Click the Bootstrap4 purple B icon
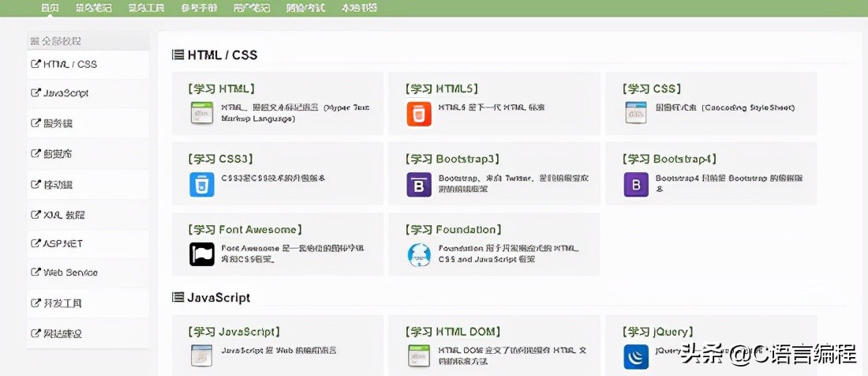The height and width of the screenshot is (376, 868). click(636, 185)
